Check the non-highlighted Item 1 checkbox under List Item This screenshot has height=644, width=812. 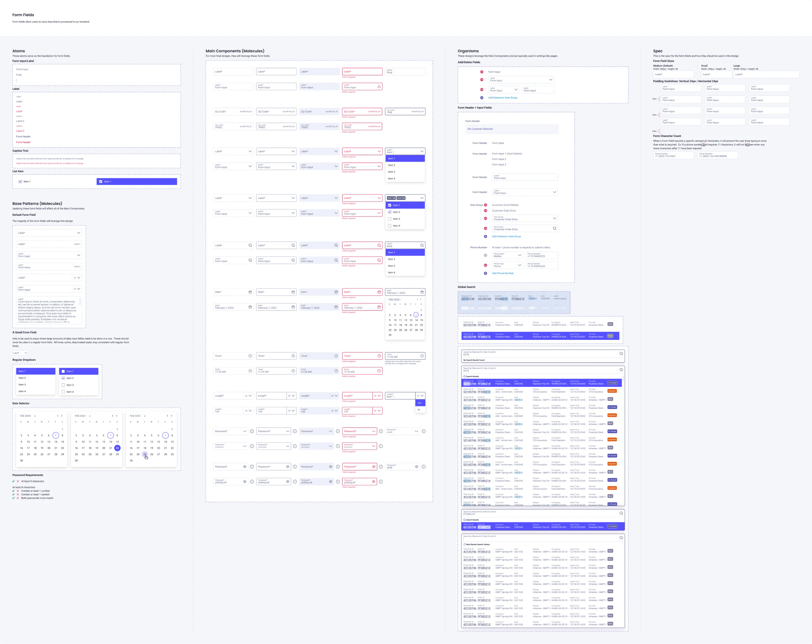pos(20,182)
